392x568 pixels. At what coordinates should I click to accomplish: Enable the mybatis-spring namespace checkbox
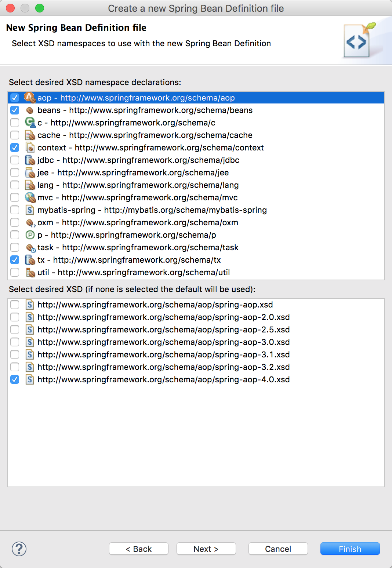tap(15, 210)
